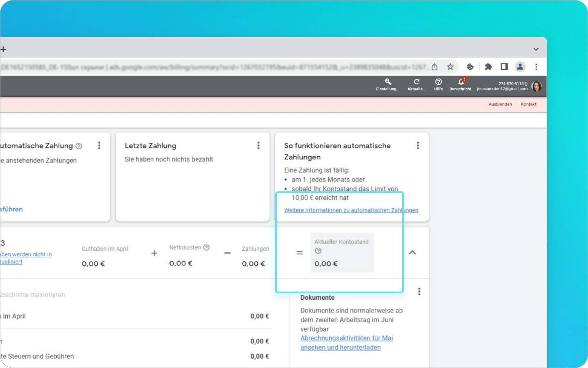Open Einstellungen wrench tool in Google Ads
Image resolution: width=588 pixels, height=368 pixels.
click(x=388, y=85)
